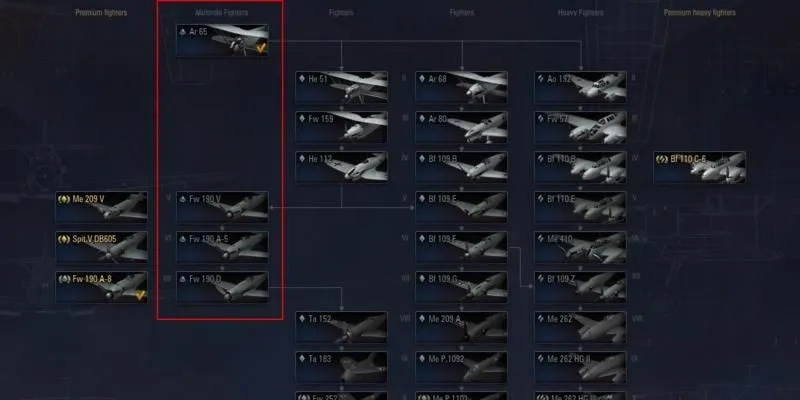Open the Ta 152 fighter node

point(341,327)
